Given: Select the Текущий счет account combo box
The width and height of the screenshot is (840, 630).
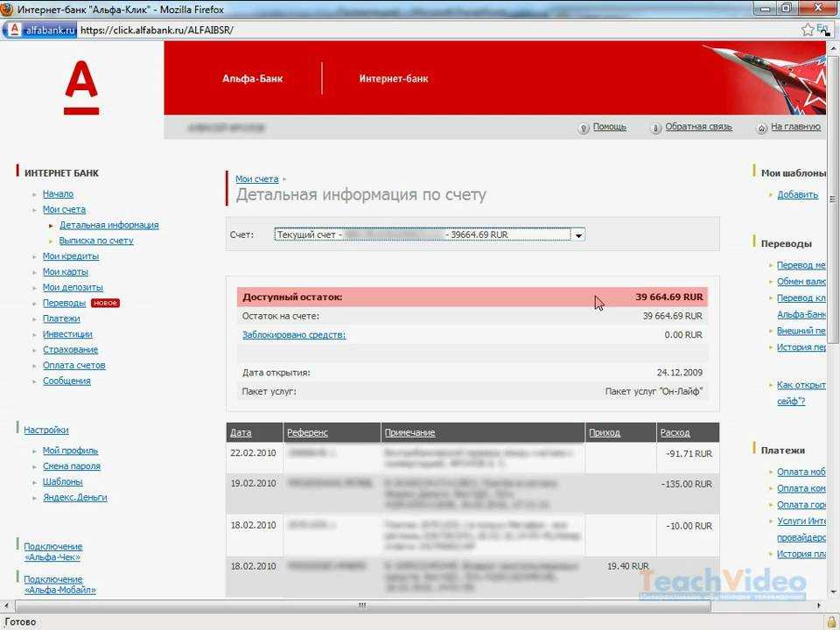Looking at the screenshot, I should pyautogui.click(x=429, y=235).
